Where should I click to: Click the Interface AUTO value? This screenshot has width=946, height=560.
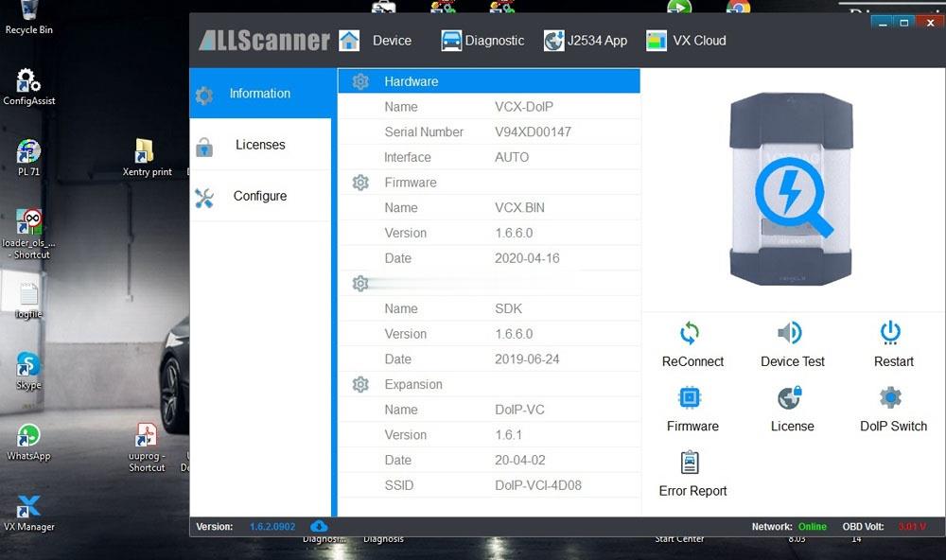click(x=512, y=157)
